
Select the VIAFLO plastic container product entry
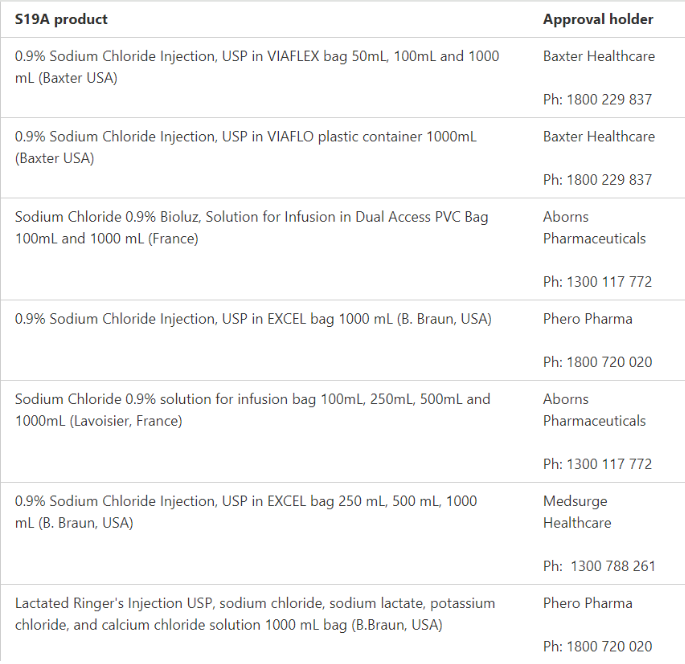coord(245,147)
